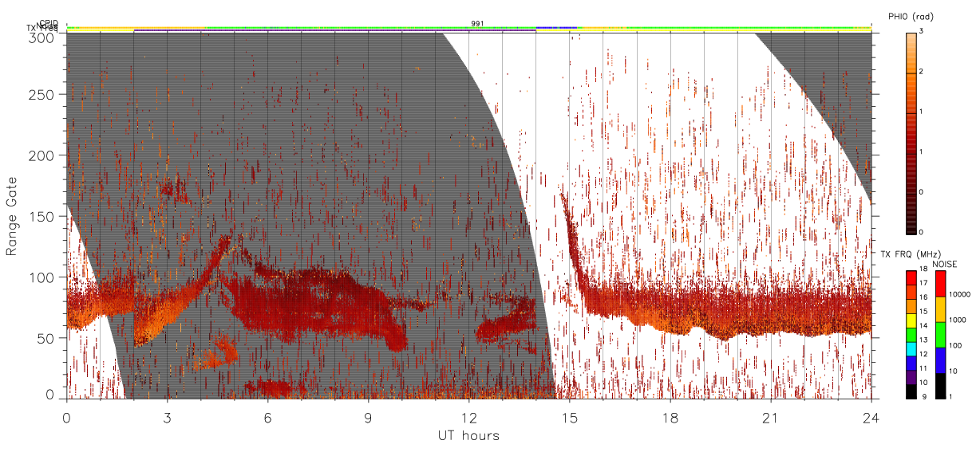
Task: Click the dense backscatter band at 18 UT
Action: 670,309
